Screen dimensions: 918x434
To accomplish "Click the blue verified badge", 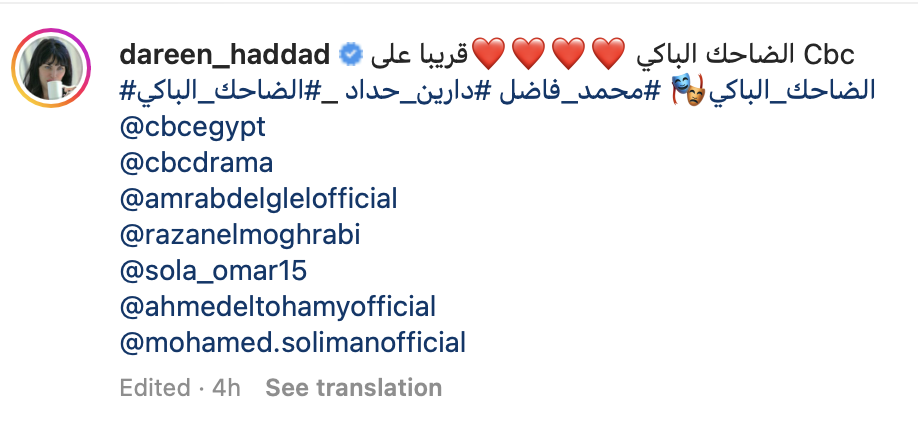I will pyautogui.click(x=352, y=51).
